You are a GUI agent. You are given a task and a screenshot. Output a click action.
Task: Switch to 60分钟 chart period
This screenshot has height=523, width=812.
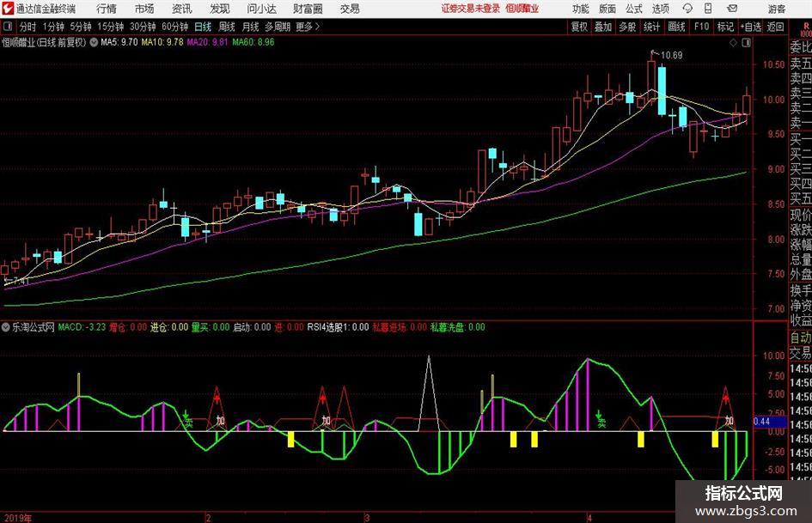tap(175, 27)
